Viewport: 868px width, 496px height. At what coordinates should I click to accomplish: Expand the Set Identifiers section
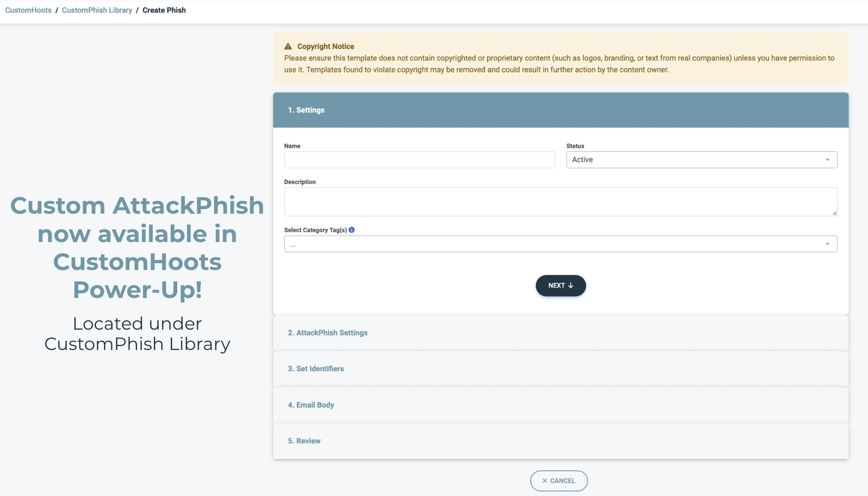click(316, 369)
